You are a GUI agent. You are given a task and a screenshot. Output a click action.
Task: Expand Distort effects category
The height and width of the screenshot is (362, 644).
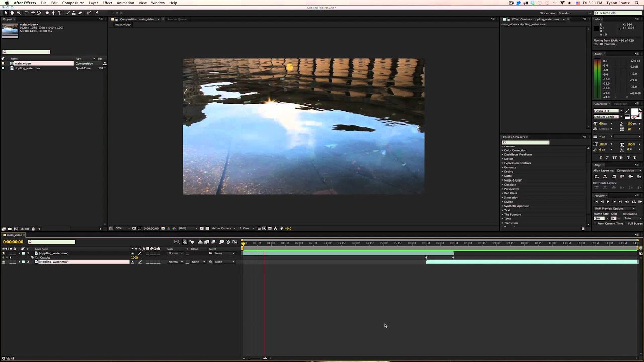[x=502, y=159]
